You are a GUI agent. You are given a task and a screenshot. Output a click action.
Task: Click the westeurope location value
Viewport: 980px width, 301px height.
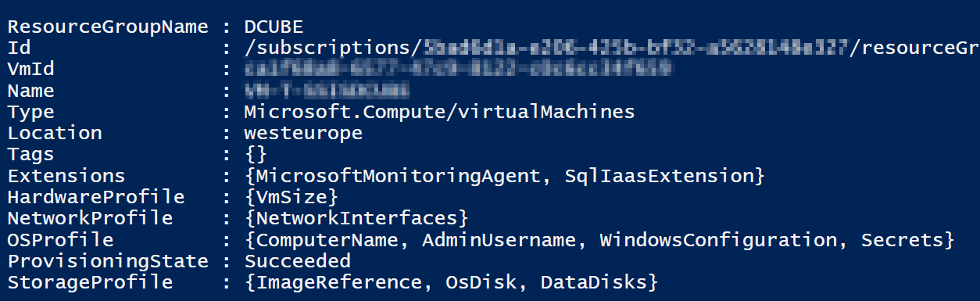click(303, 133)
